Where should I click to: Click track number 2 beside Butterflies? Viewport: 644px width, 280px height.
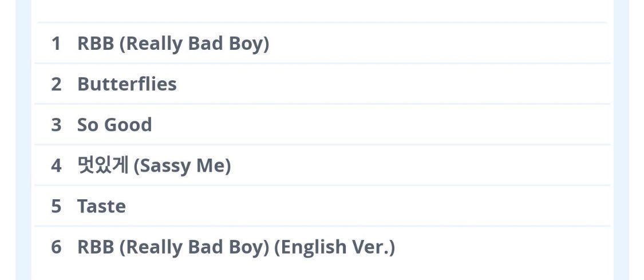[56, 84]
